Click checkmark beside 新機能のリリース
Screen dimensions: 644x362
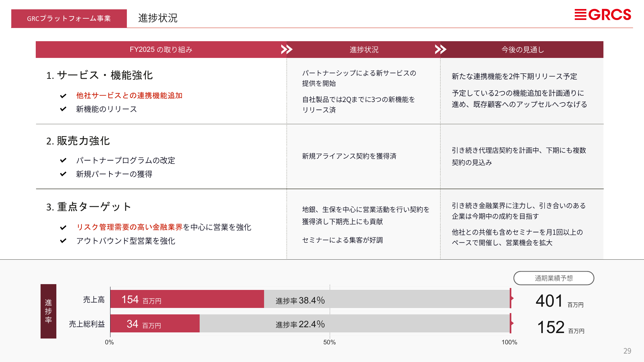[63, 109]
